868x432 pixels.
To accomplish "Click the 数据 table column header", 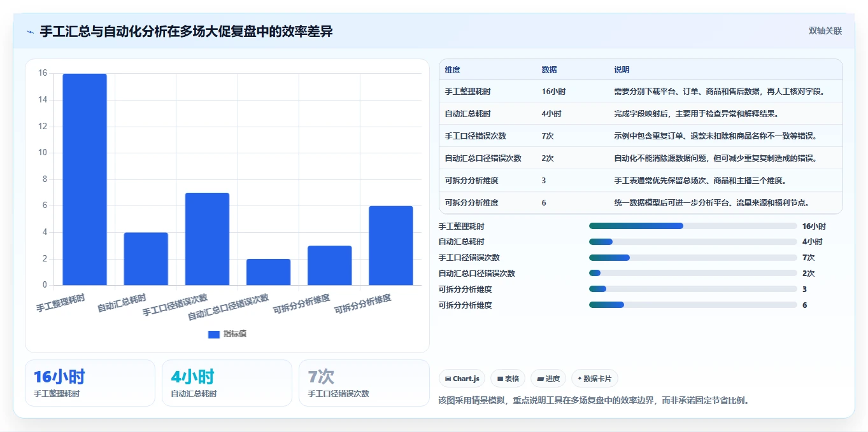I will [550, 70].
